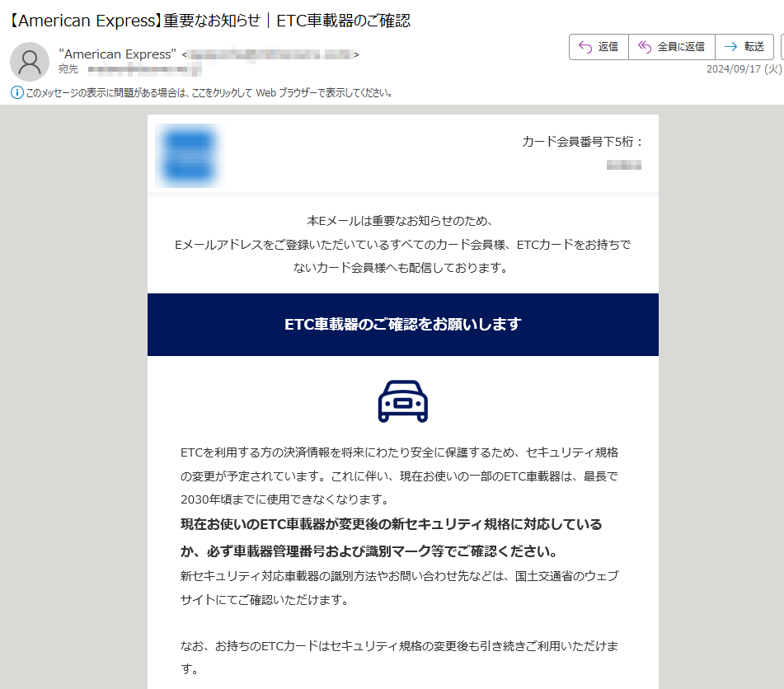Open the sender's profile avatar
The height and width of the screenshot is (689, 784).
(x=30, y=62)
